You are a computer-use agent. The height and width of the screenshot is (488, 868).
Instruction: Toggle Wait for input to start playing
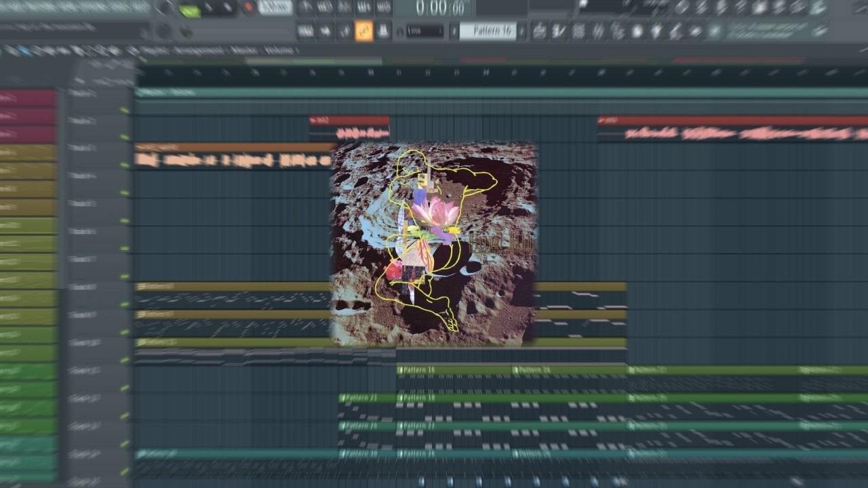coord(325,7)
